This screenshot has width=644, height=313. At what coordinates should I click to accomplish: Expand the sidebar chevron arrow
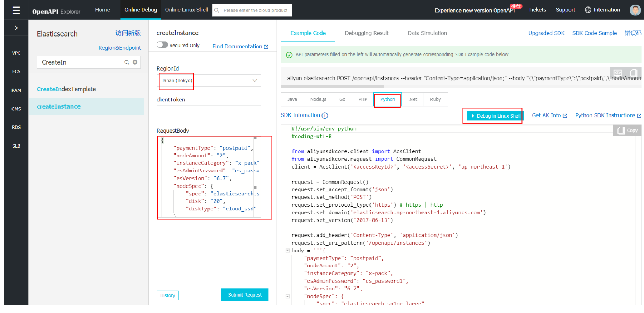click(16, 28)
